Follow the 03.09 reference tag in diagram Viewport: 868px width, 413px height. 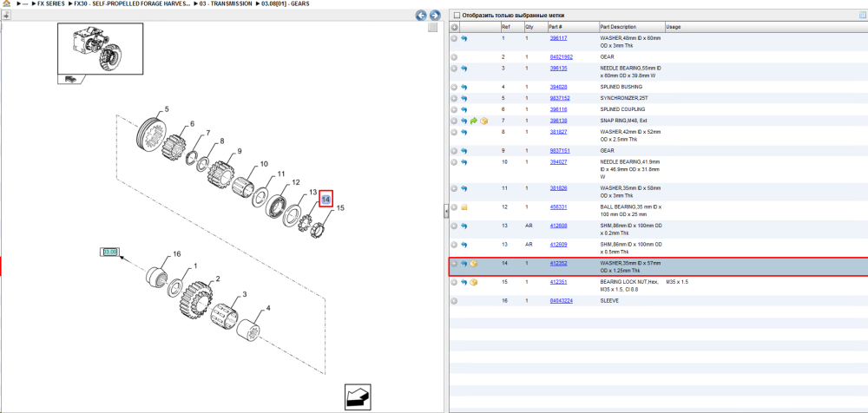[x=109, y=252]
